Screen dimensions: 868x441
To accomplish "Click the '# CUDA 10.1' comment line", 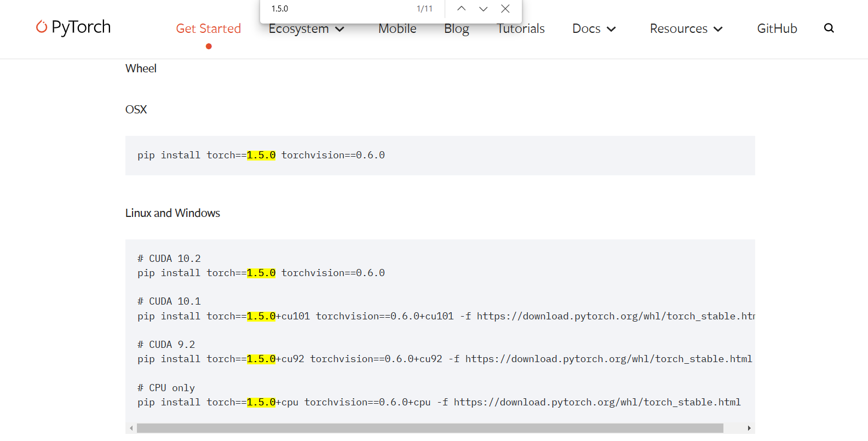I will click(169, 301).
